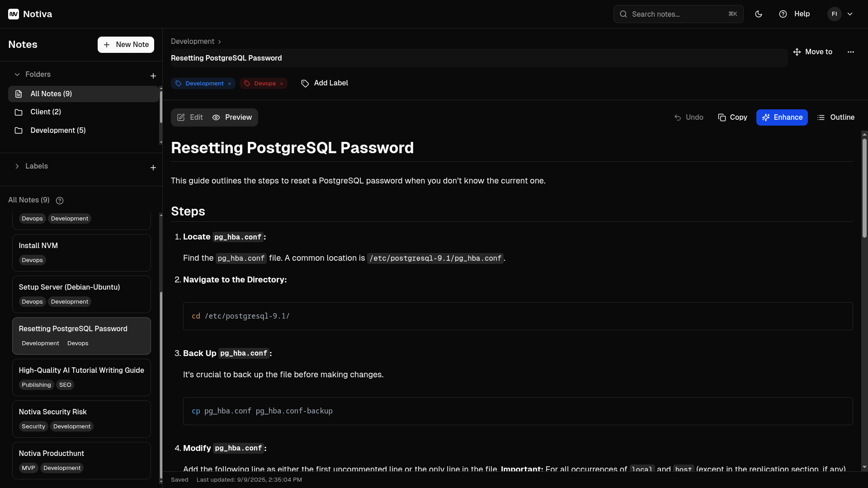Click the Move to icon button

(x=797, y=52)
